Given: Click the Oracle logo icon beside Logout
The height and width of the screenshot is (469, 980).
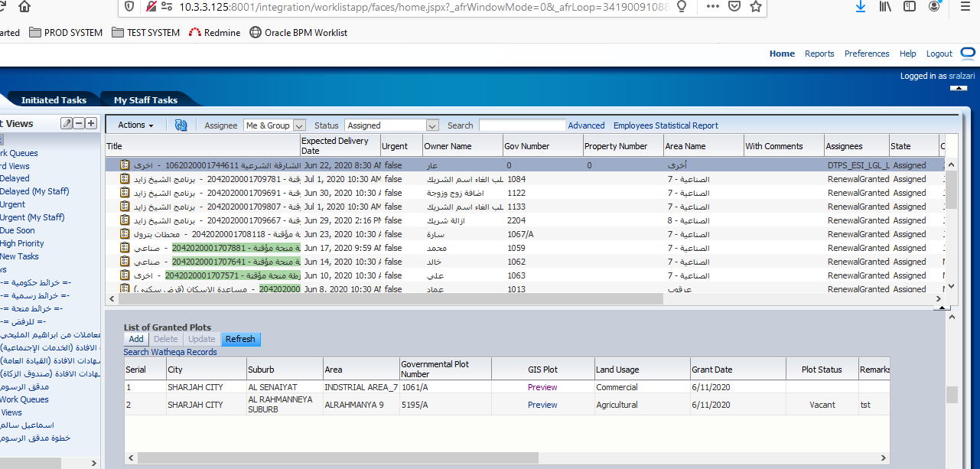Looking at the screenshot, I should (968, 54).
